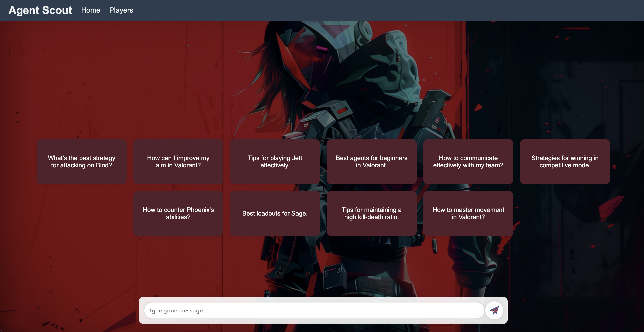Pick the playing Jett effectively card
The width and height of the screenshot is (644, 332).
click(275, 162)
